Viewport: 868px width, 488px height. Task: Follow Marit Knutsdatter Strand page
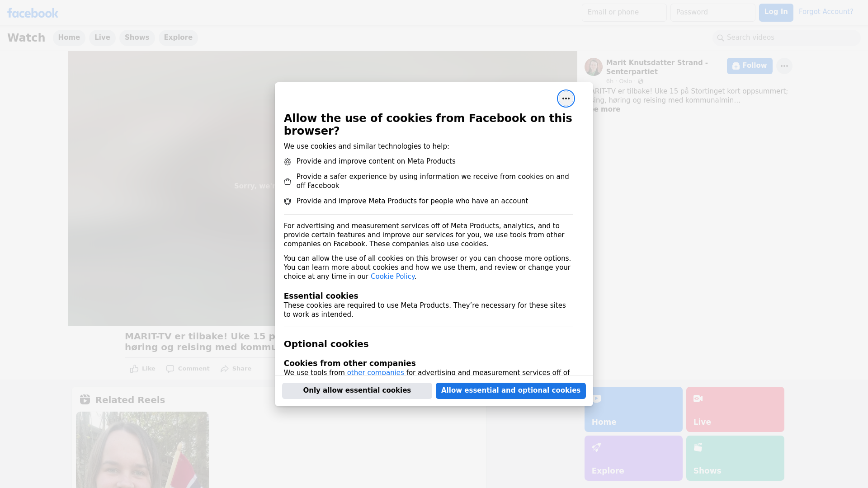click(x=750, y=66)
